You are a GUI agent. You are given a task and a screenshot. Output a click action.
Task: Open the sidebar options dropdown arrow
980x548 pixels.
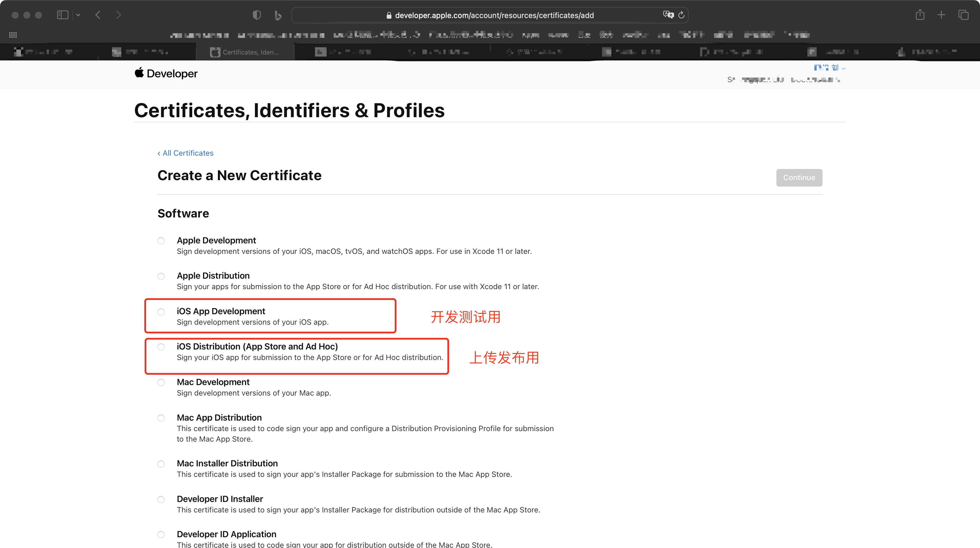pyautogui.click(x=78, y=15)
